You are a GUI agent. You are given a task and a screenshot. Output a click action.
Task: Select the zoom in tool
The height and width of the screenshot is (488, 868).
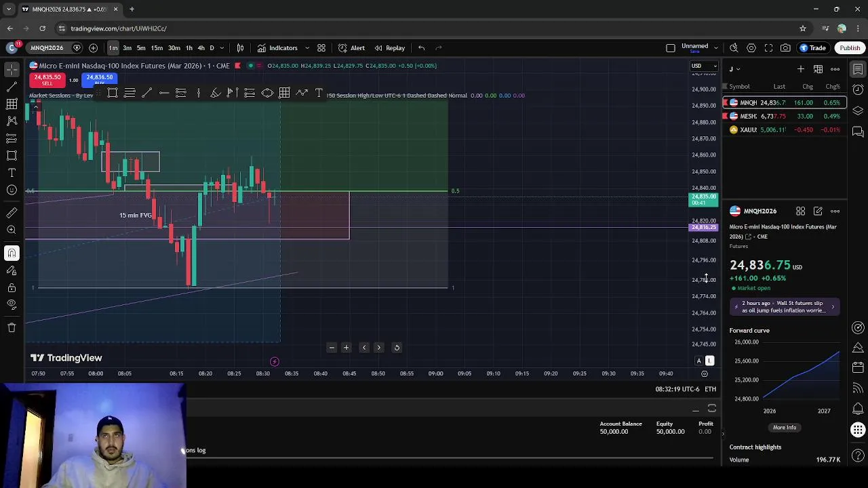pyautogui.click(x=12, y=230)
